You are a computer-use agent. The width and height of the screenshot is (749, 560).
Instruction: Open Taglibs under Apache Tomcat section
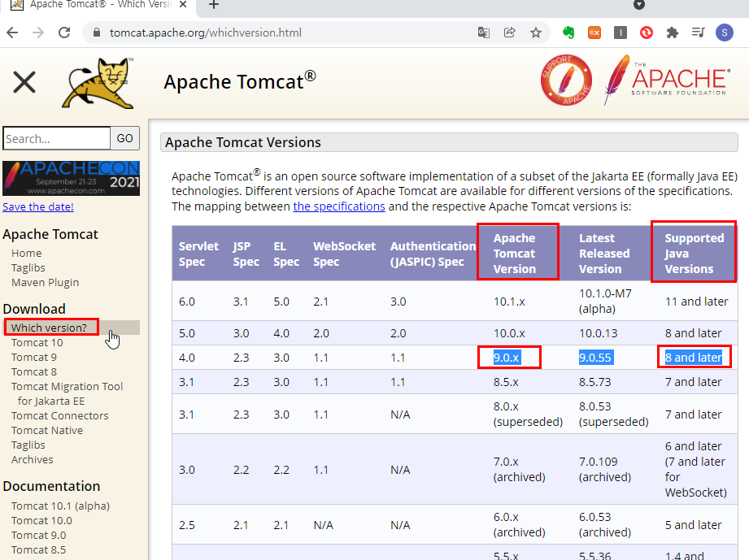(x=28, y=268)
